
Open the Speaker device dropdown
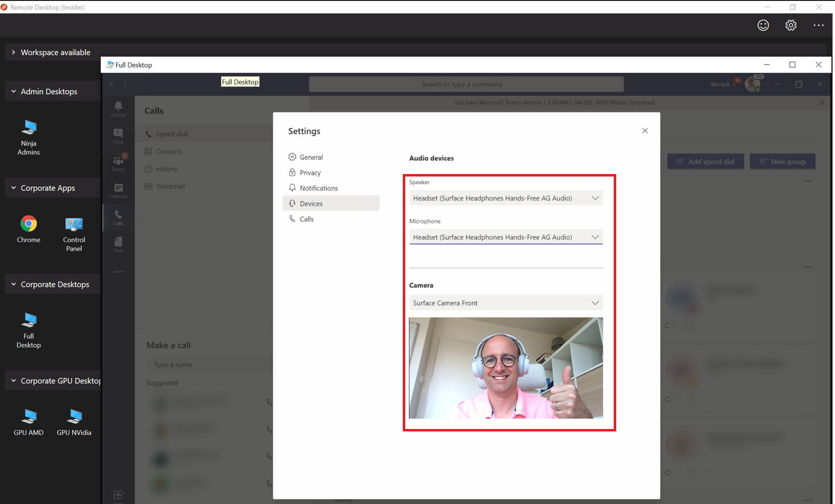(506, 198)
